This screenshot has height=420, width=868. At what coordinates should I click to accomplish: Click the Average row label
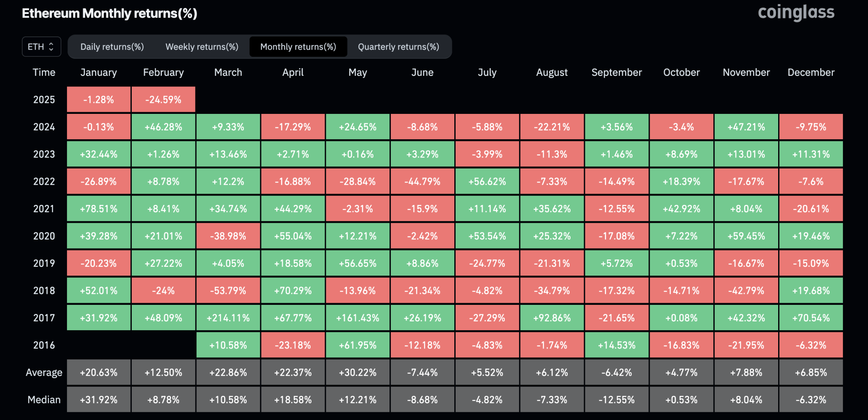(x=44, y=373)
